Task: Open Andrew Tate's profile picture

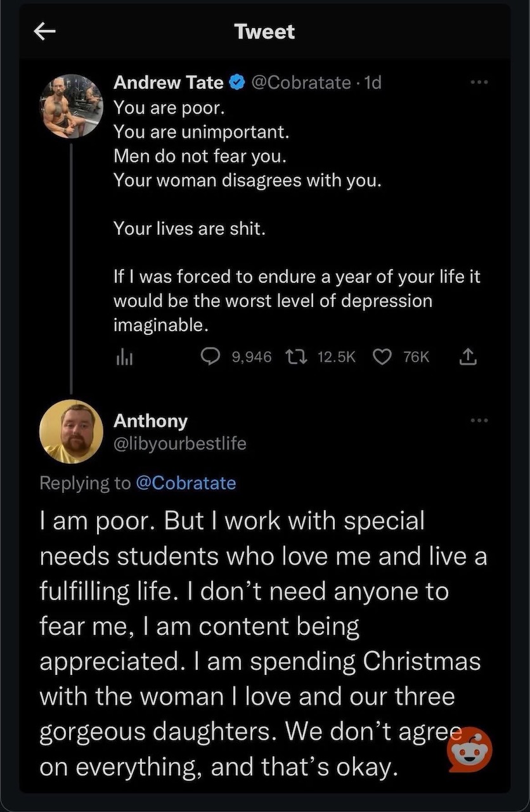Action: [71, 107]
